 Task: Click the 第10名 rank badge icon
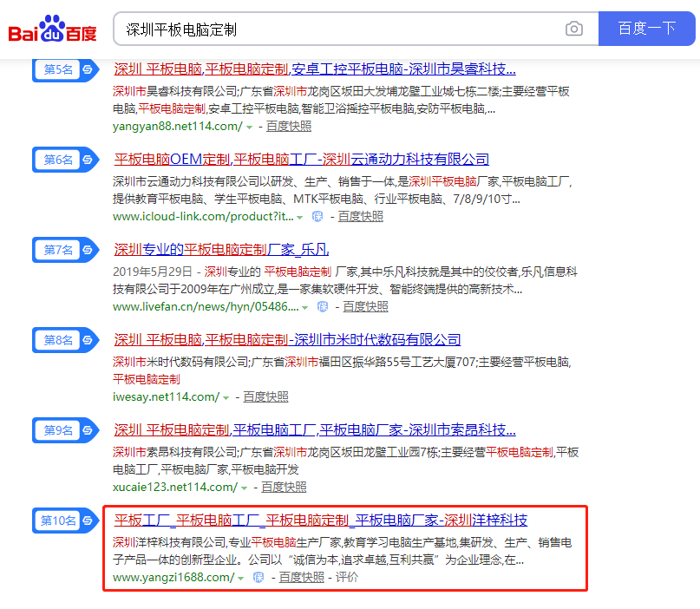(x=66, y=521)
